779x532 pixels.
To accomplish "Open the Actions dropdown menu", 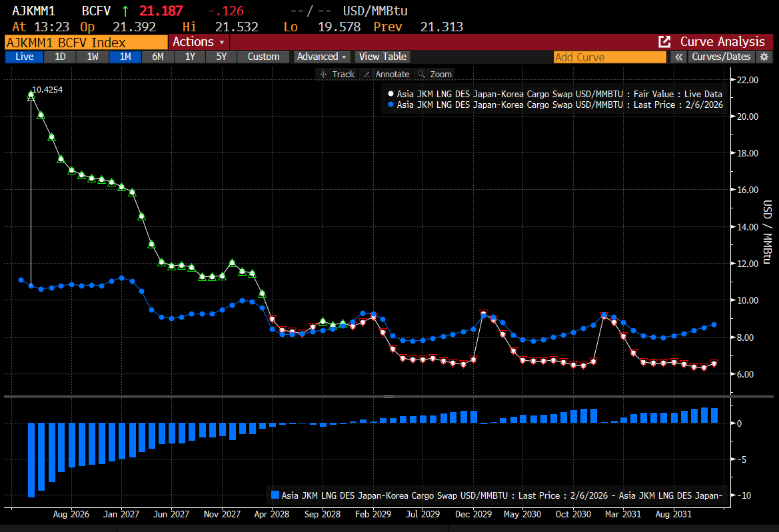I will [199, 42].
